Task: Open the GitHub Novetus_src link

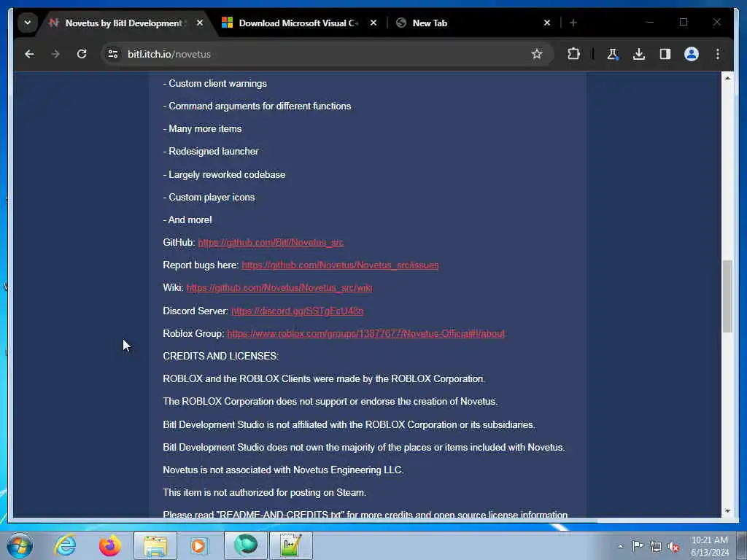Action: (271, 242)
